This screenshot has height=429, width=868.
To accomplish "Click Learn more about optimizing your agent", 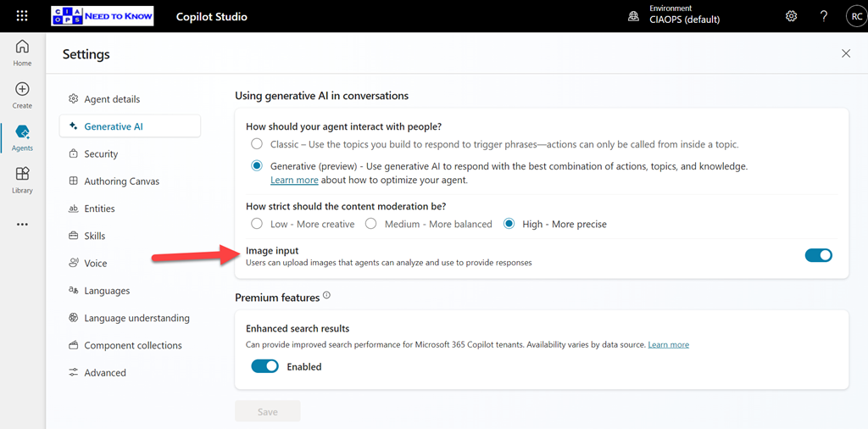I will pyautogui.click(x=294, y=180).
